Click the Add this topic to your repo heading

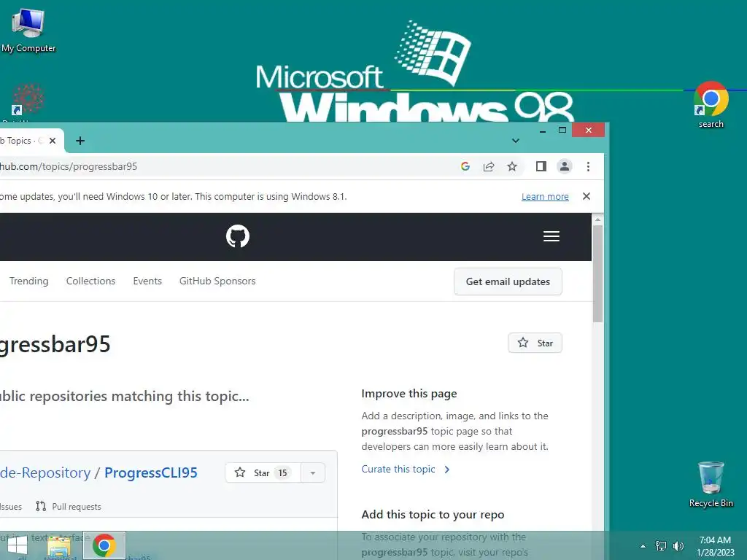pos(433,514)
